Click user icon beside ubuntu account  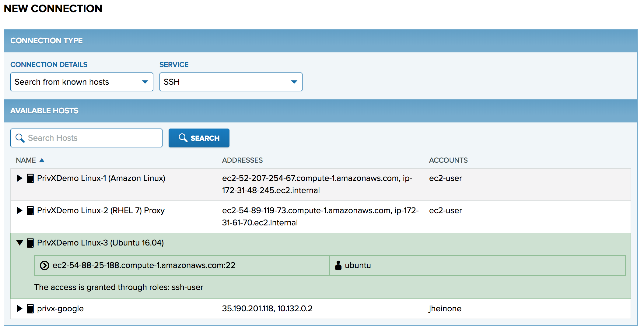click(338, 265)
